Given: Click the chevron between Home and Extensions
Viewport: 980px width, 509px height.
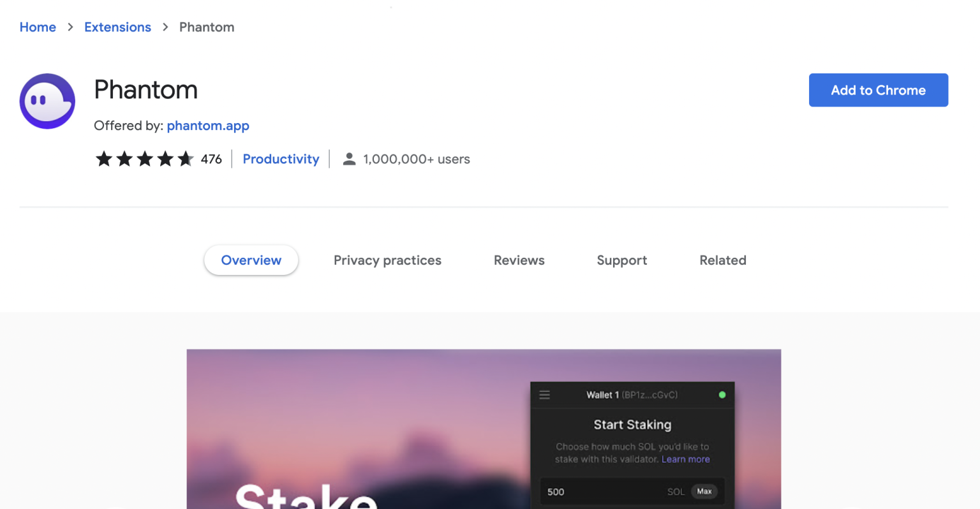Looking at the screenshot, I should point(70,27).
